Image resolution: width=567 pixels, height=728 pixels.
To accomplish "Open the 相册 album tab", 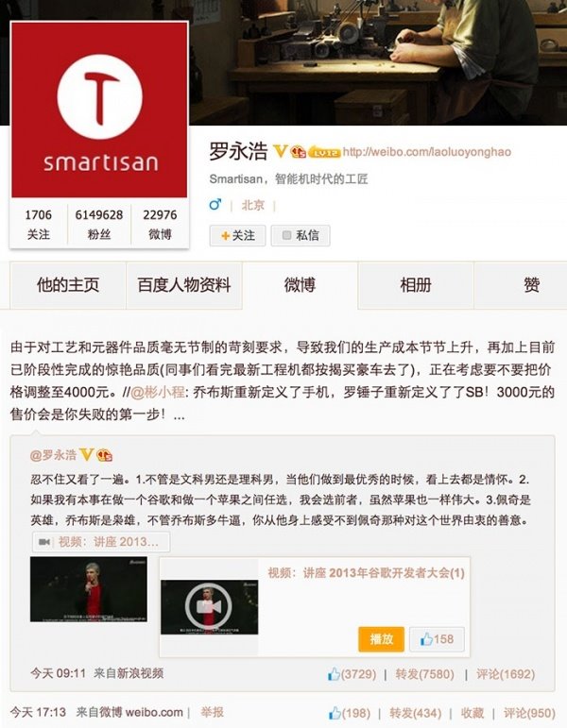I will tap(416, 284).
